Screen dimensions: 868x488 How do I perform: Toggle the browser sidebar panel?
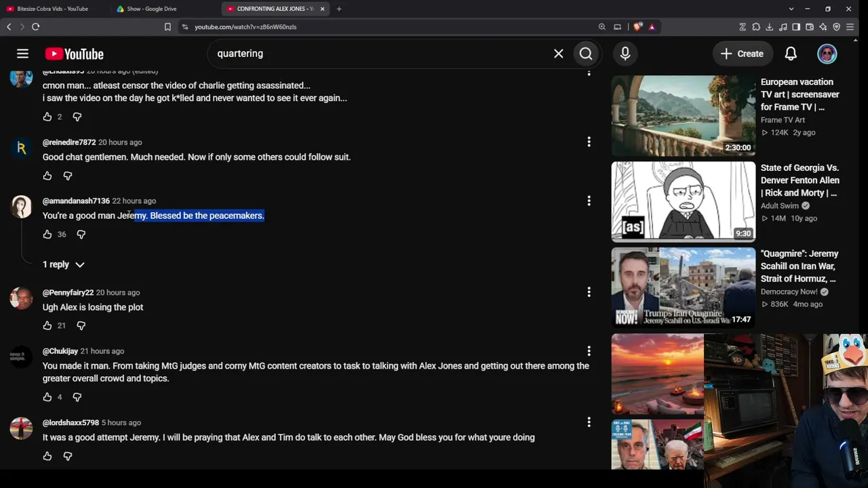(x=797, y=27)
